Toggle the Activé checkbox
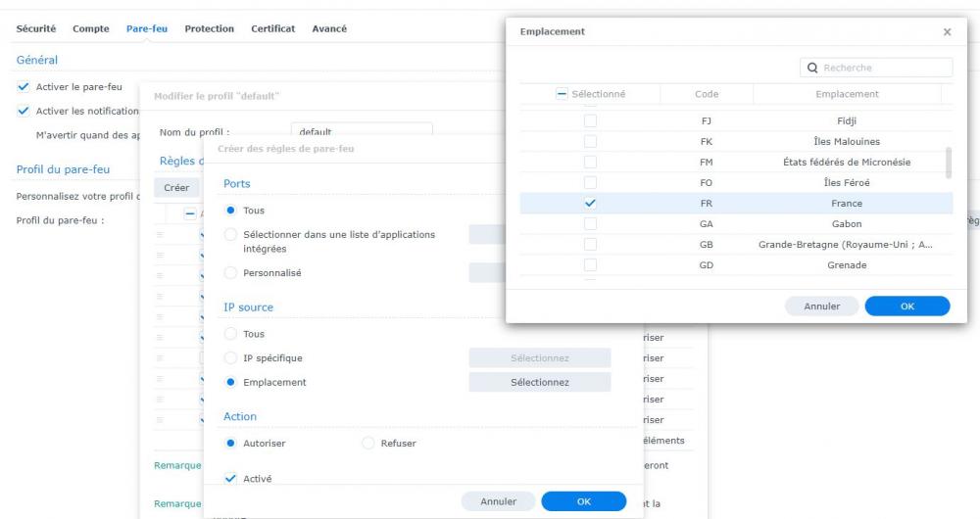The width and height of the screenshot is (980, 519). point(230,479)
